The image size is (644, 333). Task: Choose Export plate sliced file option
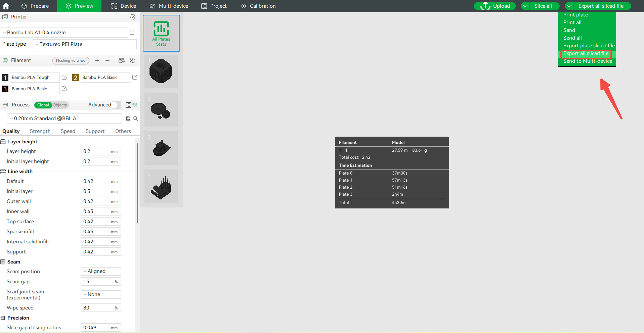589,46
